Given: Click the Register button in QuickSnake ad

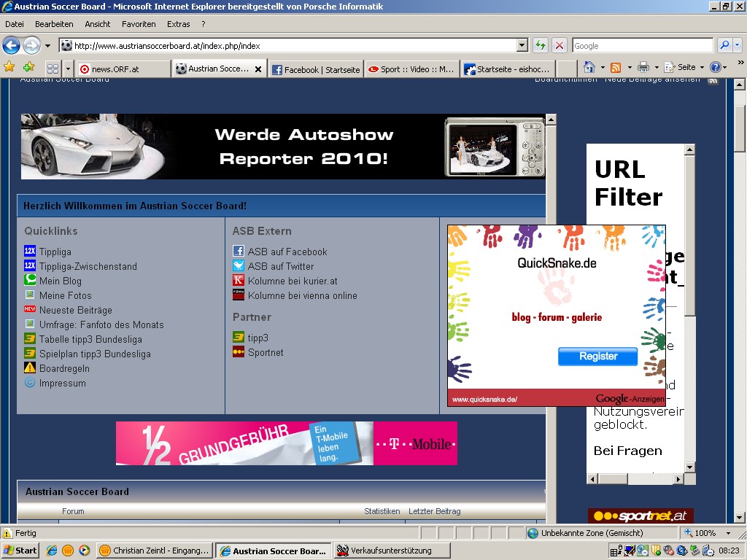Looking at the screenshot, I should 597,356.
